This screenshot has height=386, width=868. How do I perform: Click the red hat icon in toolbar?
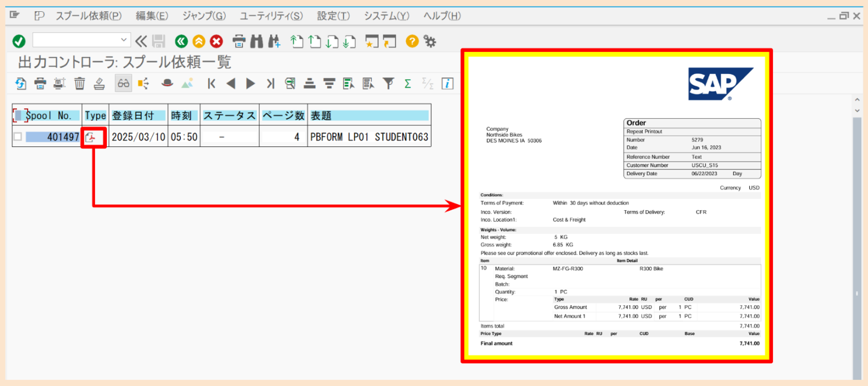click(x=167, y=84)
